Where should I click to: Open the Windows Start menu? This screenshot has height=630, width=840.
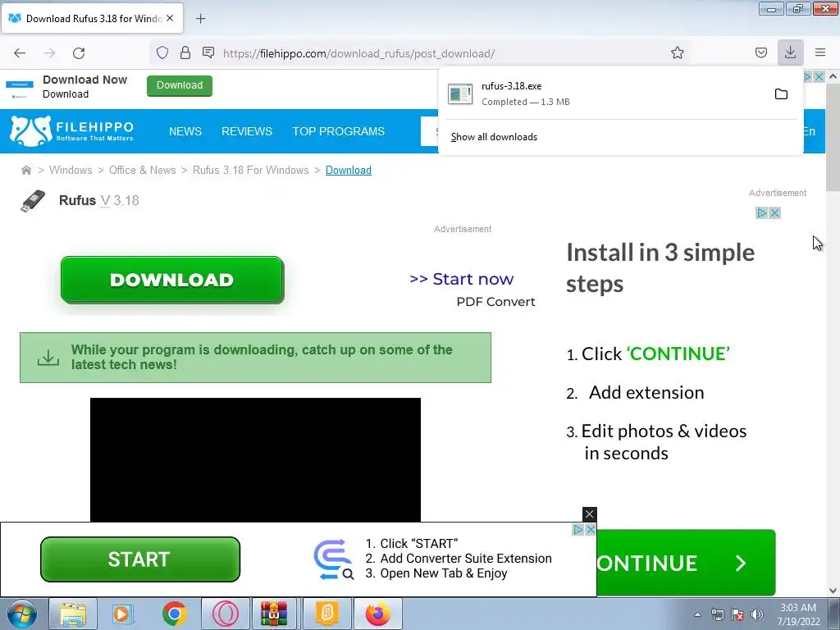point(22,614)
